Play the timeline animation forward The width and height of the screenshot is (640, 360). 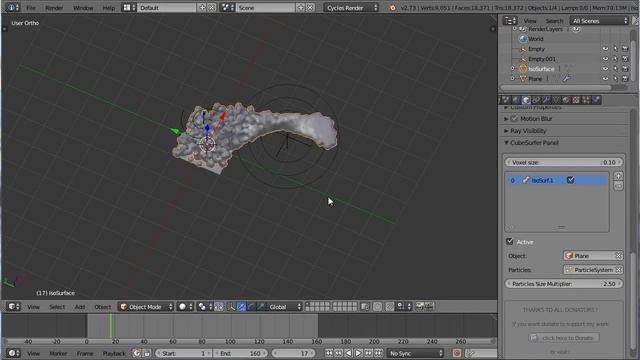click(x=358, y=353)
